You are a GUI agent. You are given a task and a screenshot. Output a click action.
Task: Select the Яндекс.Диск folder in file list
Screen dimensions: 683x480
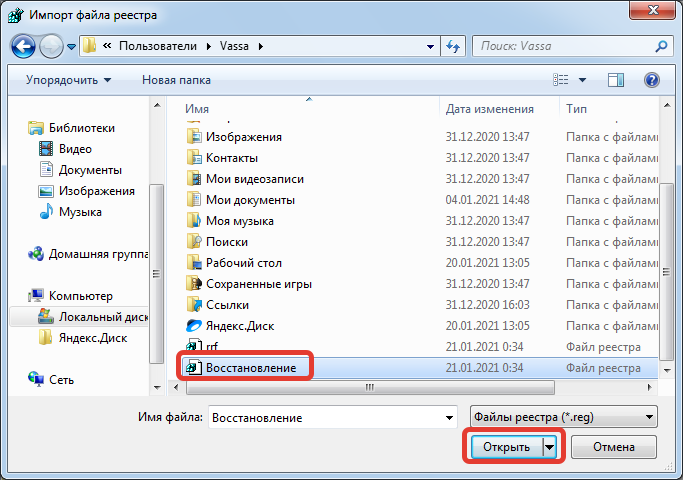240,326
